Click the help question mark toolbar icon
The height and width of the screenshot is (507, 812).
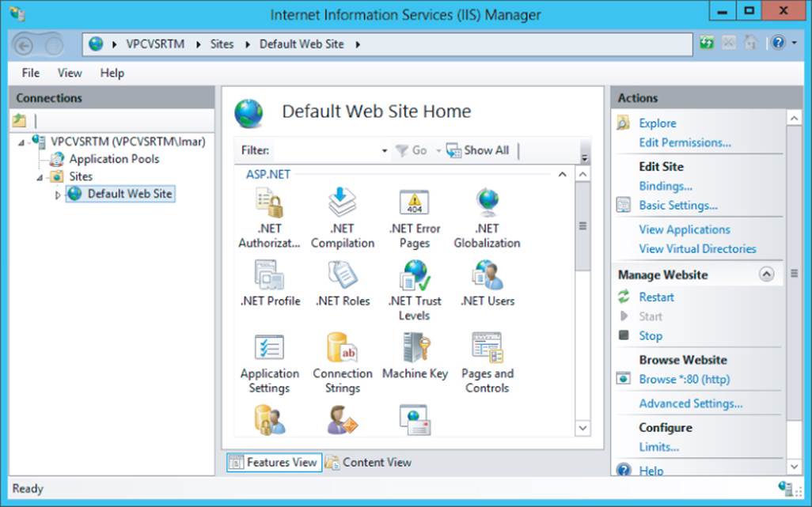point(778,43)
